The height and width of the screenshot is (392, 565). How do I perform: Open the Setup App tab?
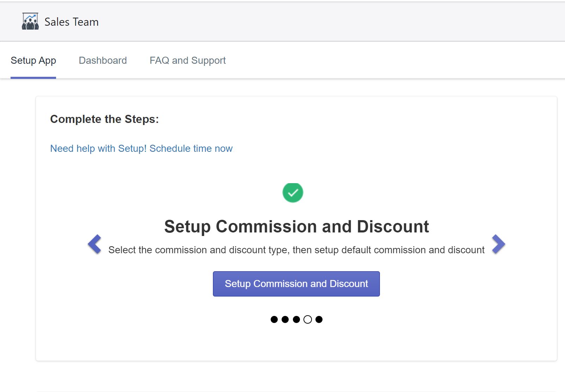click(x=33, y=61)
